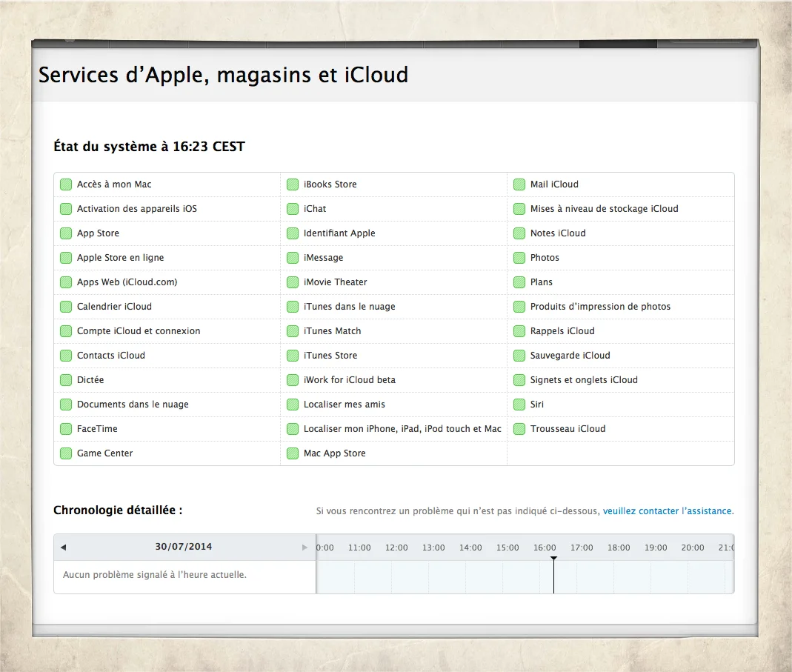Open the veuillez contacter l'assistance link
Screen dimensions: 792x672
(668, 510)
